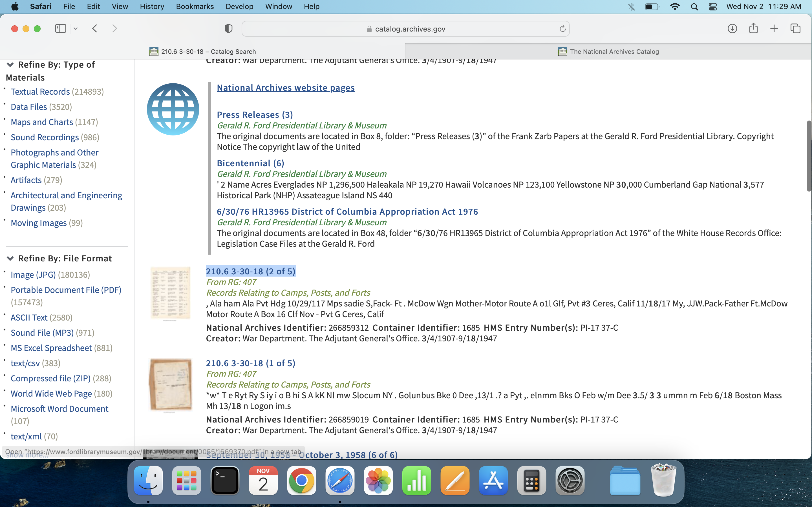Click the Share icon in the toolbar

coord(753,28)
